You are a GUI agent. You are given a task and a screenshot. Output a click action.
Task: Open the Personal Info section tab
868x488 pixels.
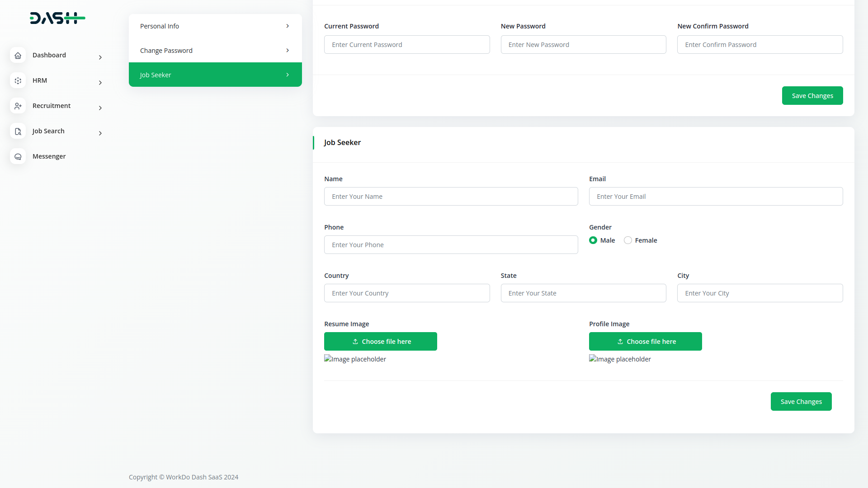215,26
